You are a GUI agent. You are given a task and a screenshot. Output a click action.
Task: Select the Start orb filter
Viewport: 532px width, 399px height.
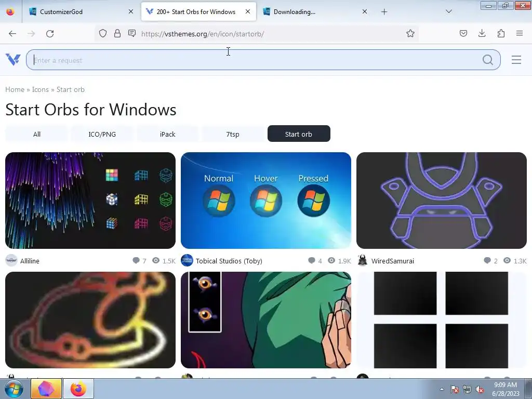[x=299, y=134]
